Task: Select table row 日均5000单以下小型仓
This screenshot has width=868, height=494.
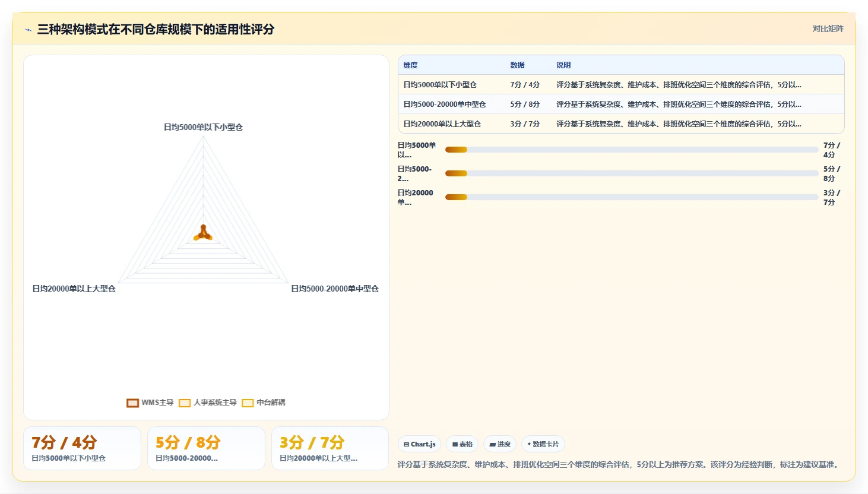Action: [621, 85]
